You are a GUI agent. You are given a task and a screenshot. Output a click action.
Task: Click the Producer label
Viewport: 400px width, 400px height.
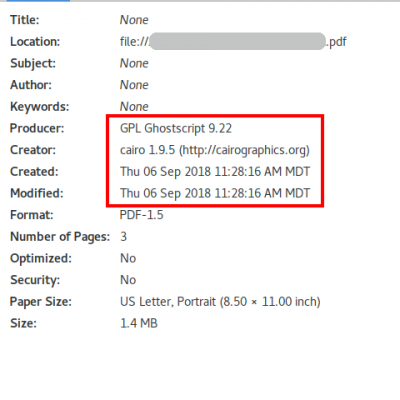[37, 128]
